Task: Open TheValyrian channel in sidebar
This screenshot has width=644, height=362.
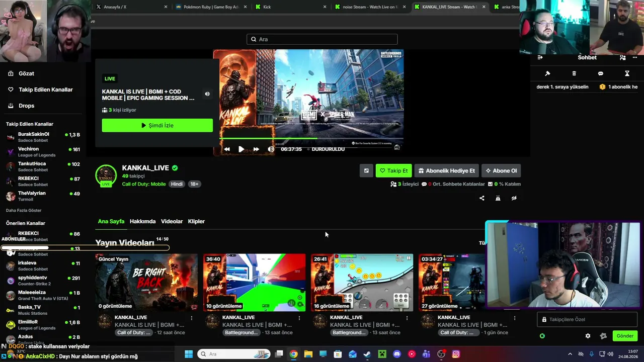Action: [43, 196]
